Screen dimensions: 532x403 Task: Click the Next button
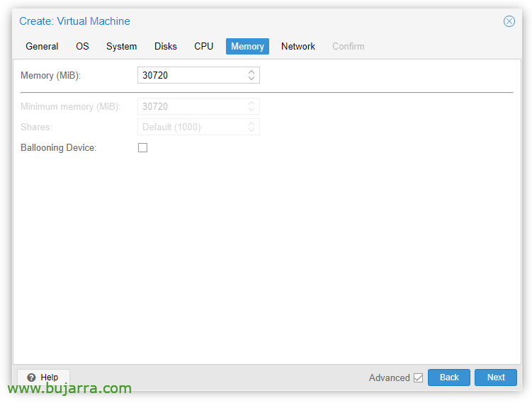(x=496, y=378)
